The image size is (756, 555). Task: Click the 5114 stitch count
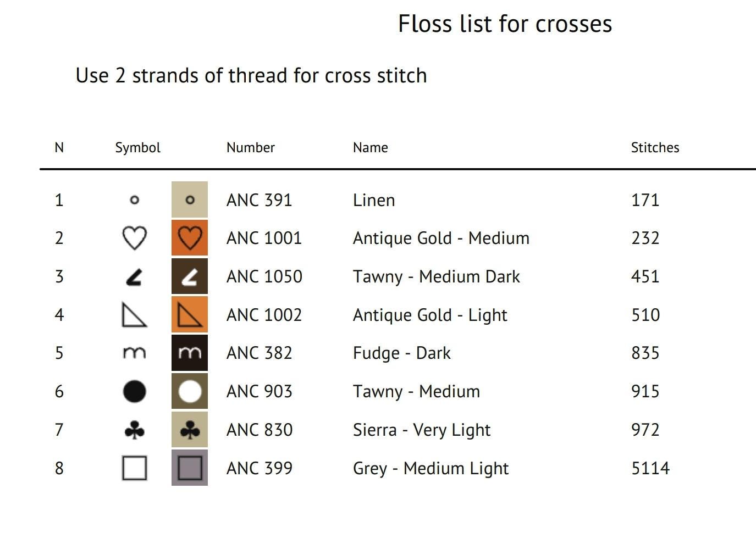coord(650,468)
